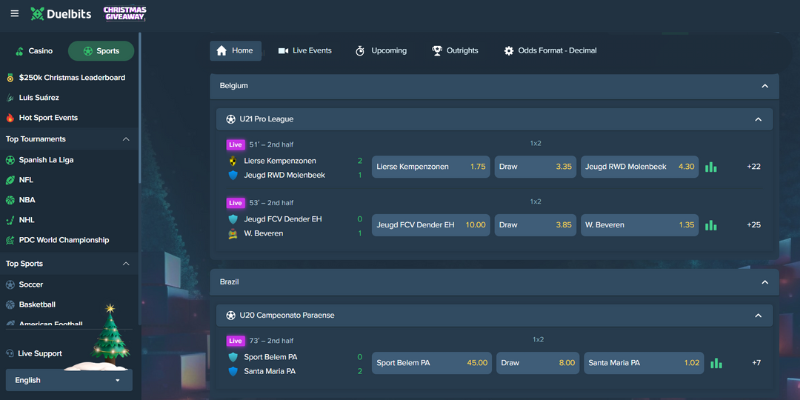The image size is (800, 400).
Task: Show +7 more markets
Action: click(x=756, y=363)
